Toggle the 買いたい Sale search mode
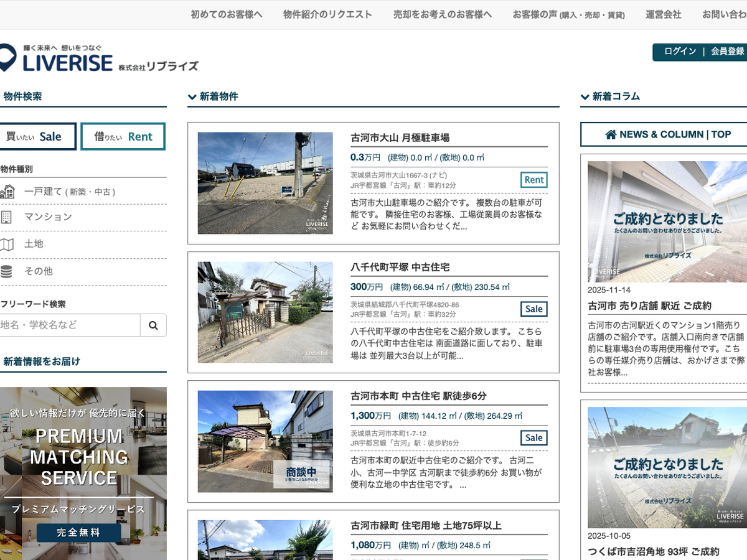This screenshot has height=560, width=747. (37, 137)
